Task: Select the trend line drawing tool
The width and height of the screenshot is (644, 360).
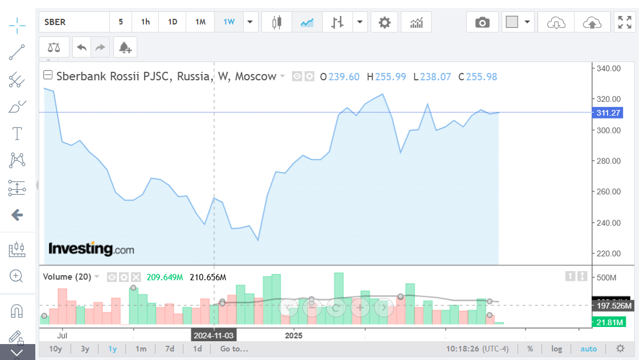Action: 17,52
